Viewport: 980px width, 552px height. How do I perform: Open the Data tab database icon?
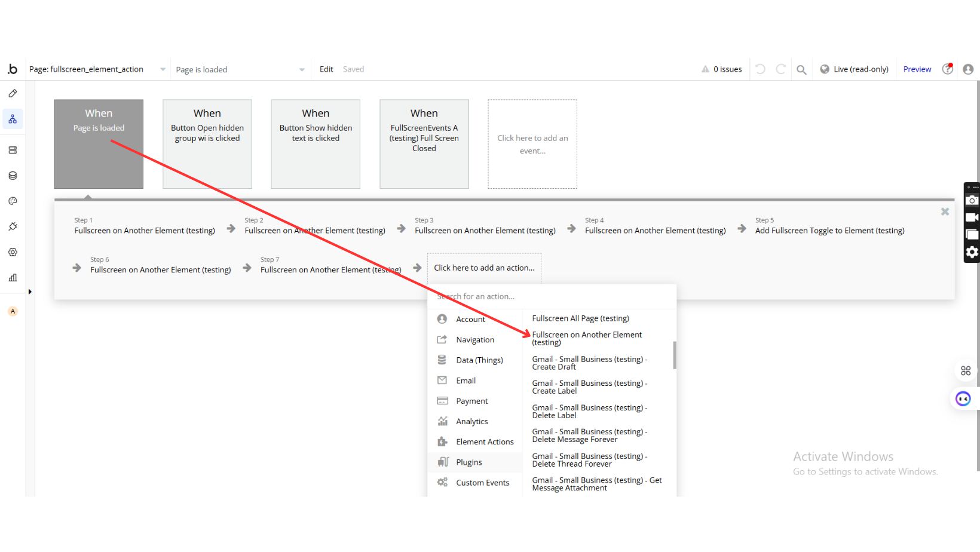pos(13,176)
